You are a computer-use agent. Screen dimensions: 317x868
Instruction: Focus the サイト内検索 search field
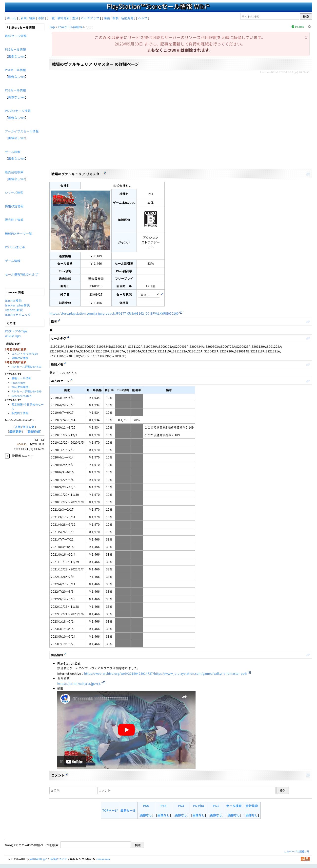[x=269, y=17]
